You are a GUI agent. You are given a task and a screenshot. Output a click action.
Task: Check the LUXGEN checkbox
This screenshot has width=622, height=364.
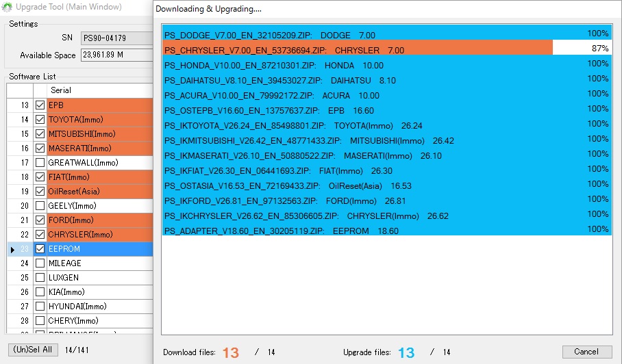coord(40,277)
